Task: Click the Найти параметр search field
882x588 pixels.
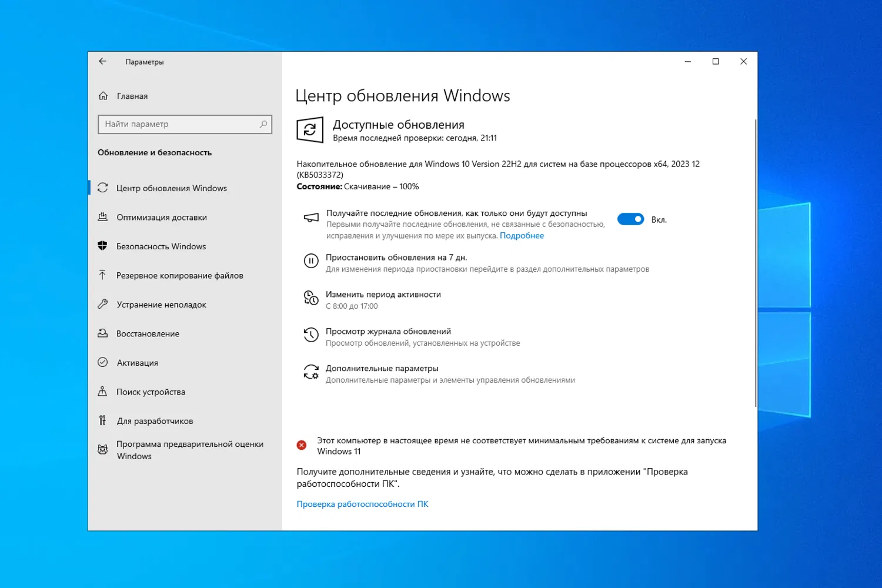Action: (x=185, y=124)
